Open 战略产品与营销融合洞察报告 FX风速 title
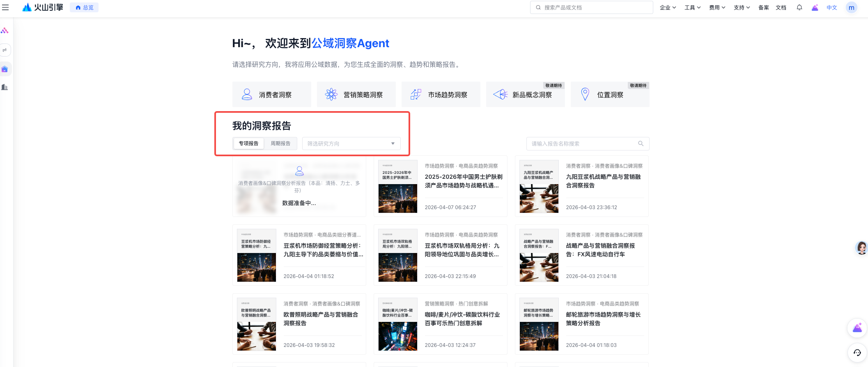Viewport: 868px width, 367px height. coord(601,250)
